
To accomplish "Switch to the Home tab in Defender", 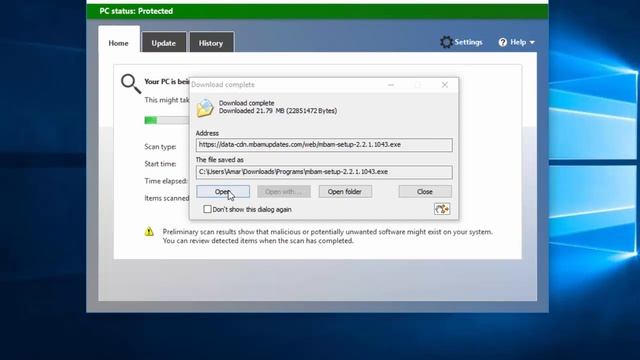I will coord(118,43).
